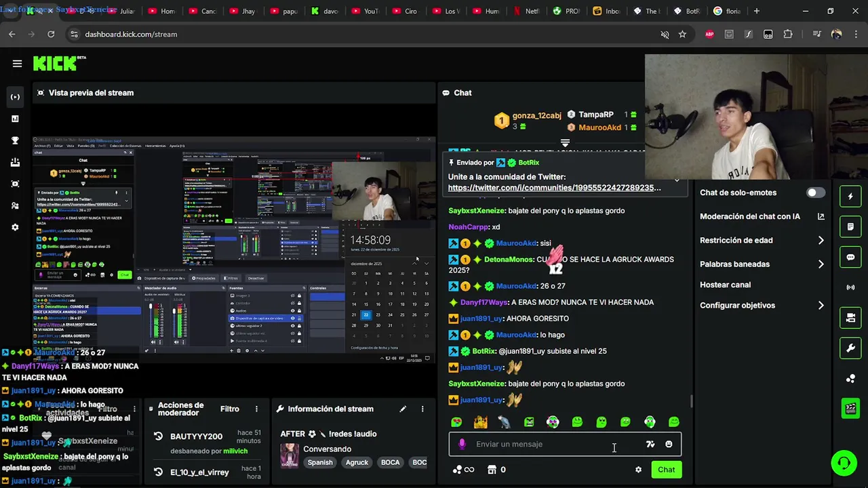Collapse the pinned BotRix message chevron

[x=677, y=180]
